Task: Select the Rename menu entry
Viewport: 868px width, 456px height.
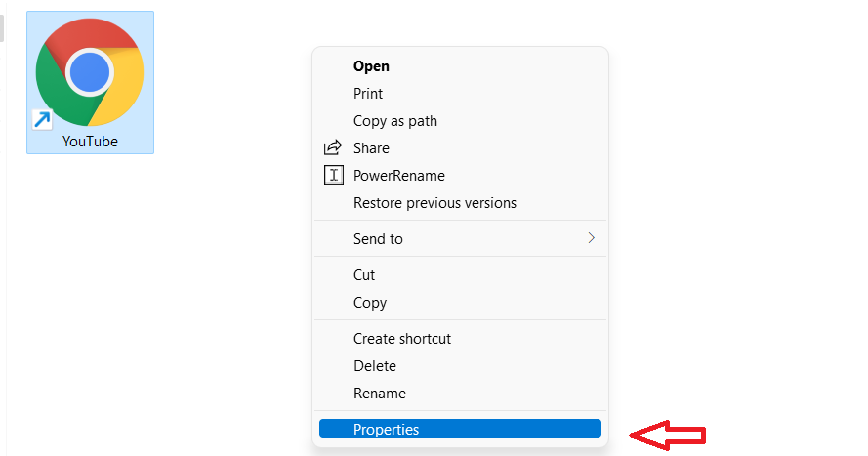Action: click(380, 394)
